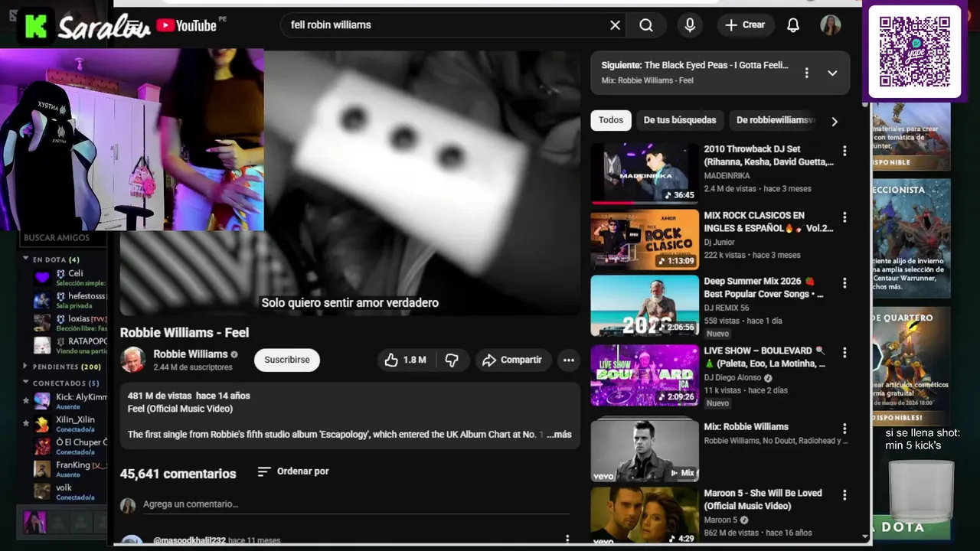The height and width of the screenshot is (551, 980).
Task: Expand the PENDIENTES friends group
Action: coord(26,367)
